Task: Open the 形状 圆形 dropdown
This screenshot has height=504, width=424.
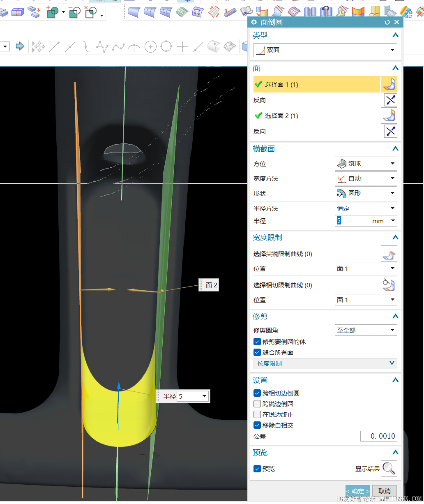Action: coord(366,193)
